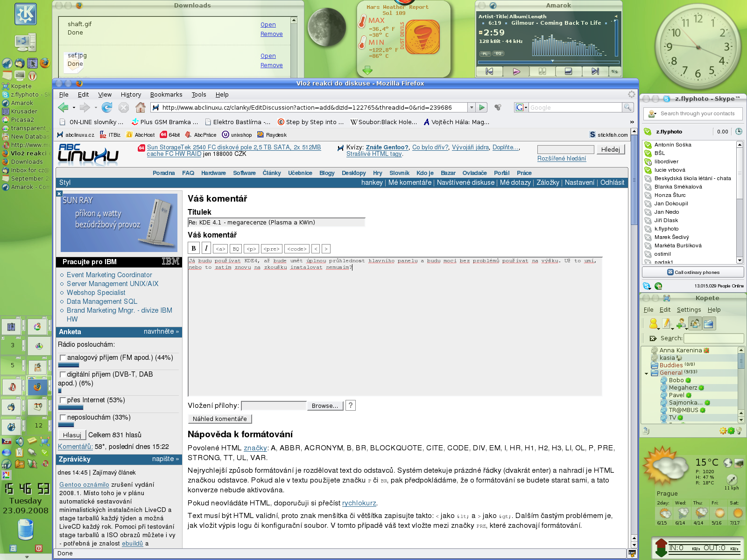Click Amarok track position slider
The image size is (747, 560).
point(549,62)
